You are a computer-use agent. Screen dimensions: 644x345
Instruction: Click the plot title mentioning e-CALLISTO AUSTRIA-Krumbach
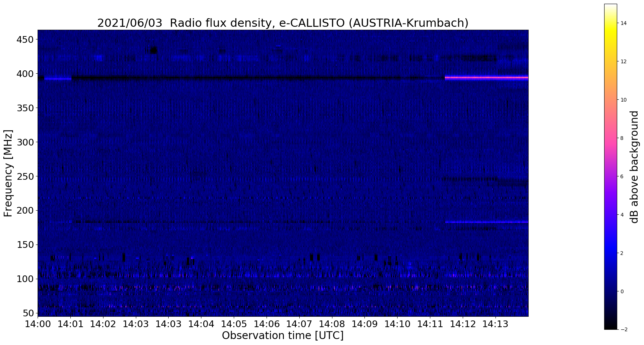[x=283, y=23]
